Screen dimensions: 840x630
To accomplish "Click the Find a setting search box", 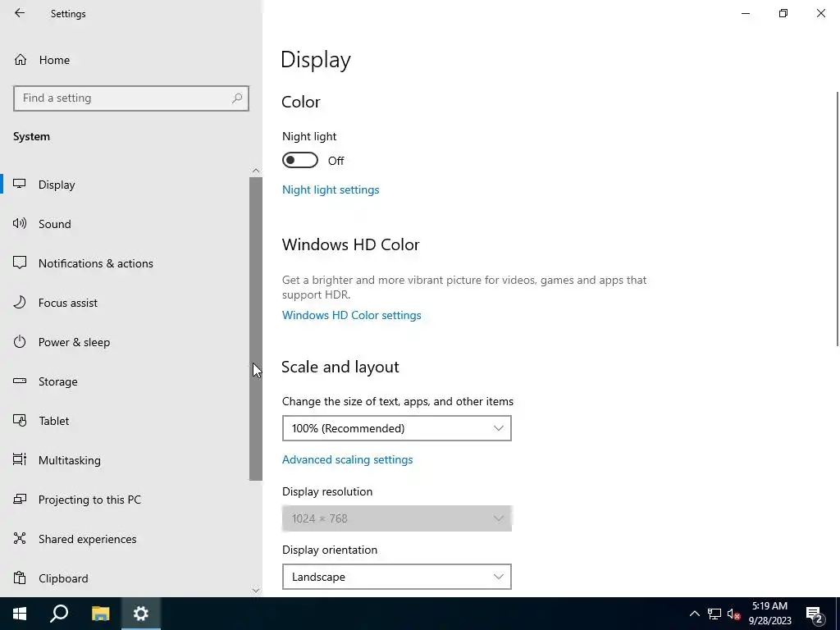I will pos(130,98).
